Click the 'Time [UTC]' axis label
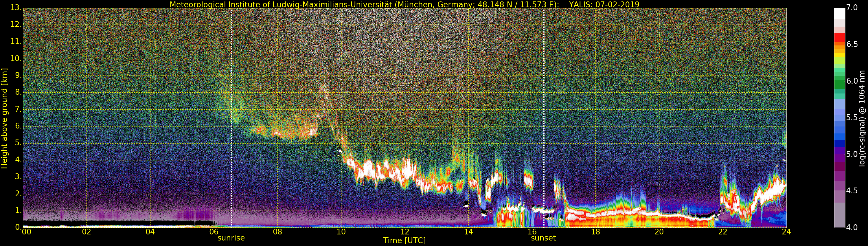The image size is (868, 246). coord(404,241)
